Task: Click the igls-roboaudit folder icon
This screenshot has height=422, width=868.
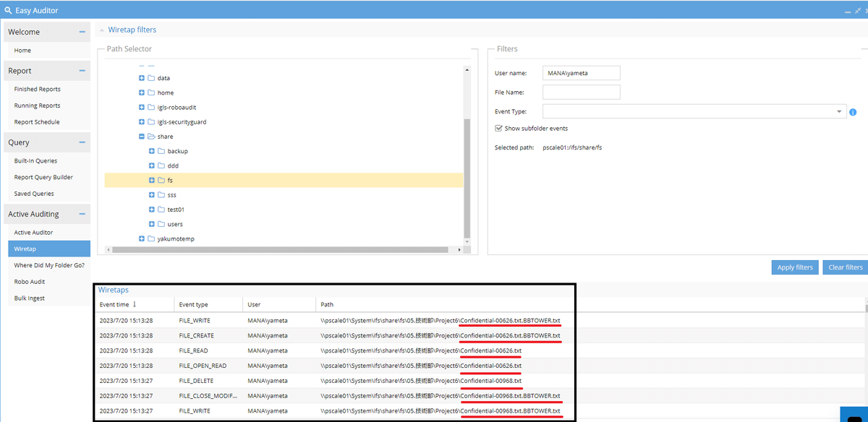Action: pos(150,107)
